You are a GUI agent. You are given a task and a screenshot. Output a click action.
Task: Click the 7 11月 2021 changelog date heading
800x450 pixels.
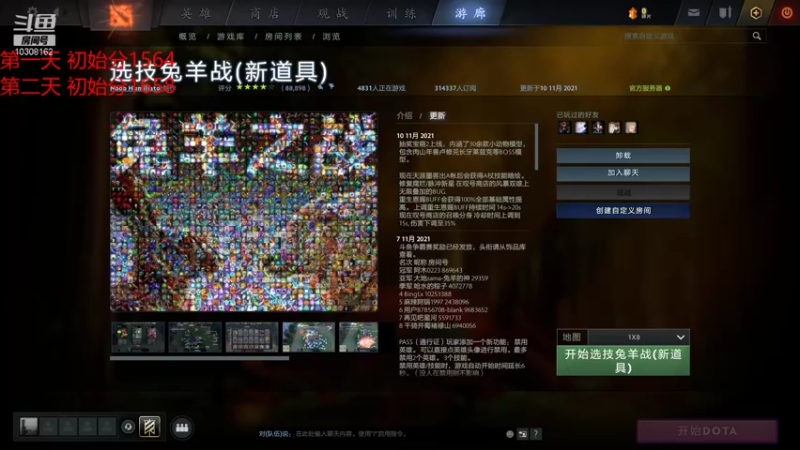click(413, 239)
